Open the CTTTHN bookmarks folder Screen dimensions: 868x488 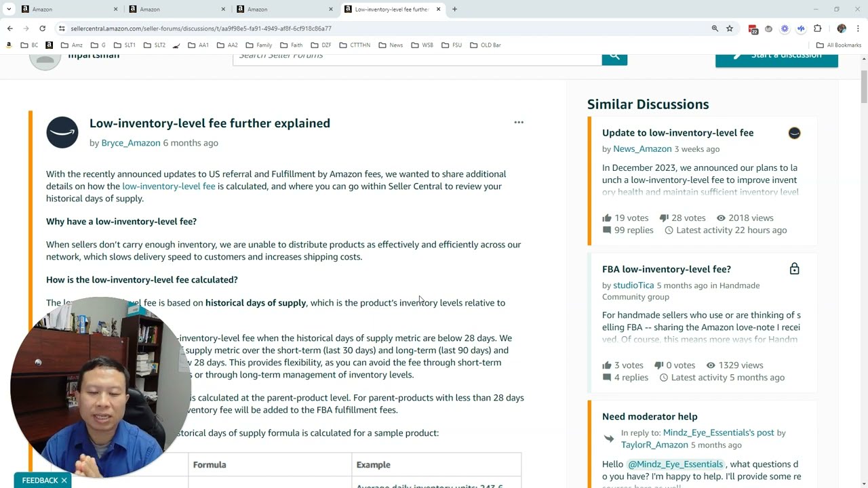point(355,45)
